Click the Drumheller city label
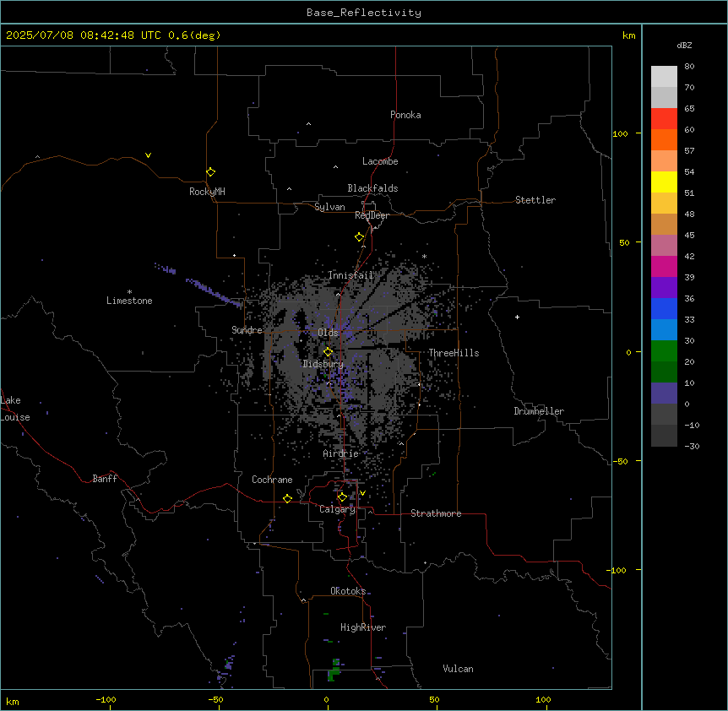Screen dimensions: 728x711 click(539, 411)
